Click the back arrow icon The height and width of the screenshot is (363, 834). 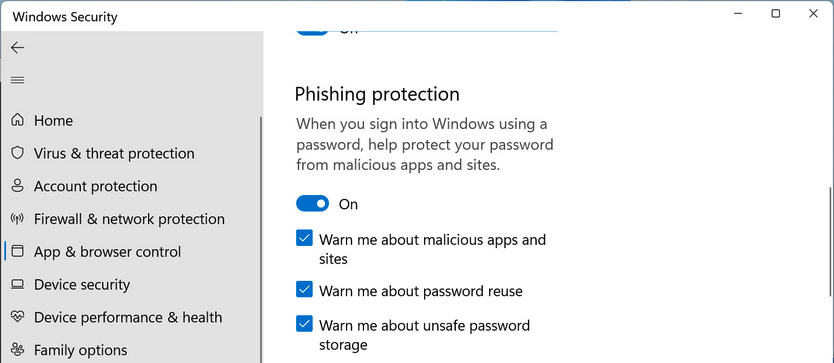point(18,48)
